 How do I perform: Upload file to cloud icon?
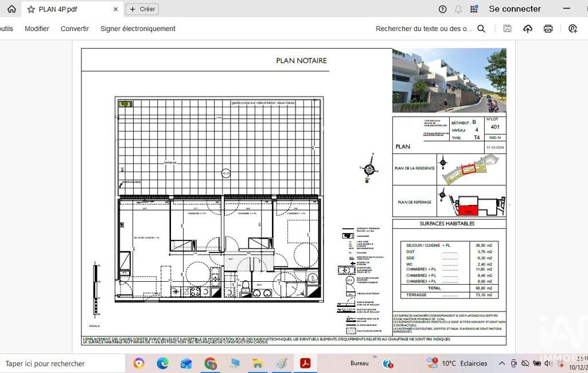point(528,29)
